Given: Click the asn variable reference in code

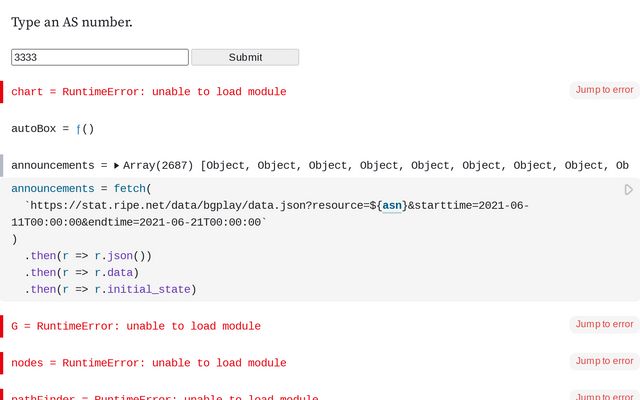Looking at the screenshot, I should point(392,205).
